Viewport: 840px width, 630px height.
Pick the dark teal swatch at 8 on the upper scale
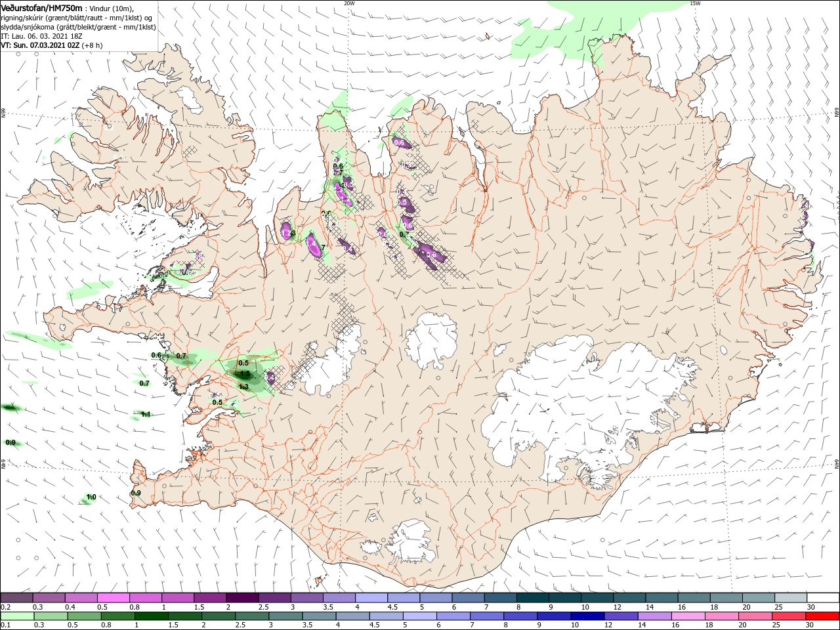pyautogui.click(x=532, y=598)
